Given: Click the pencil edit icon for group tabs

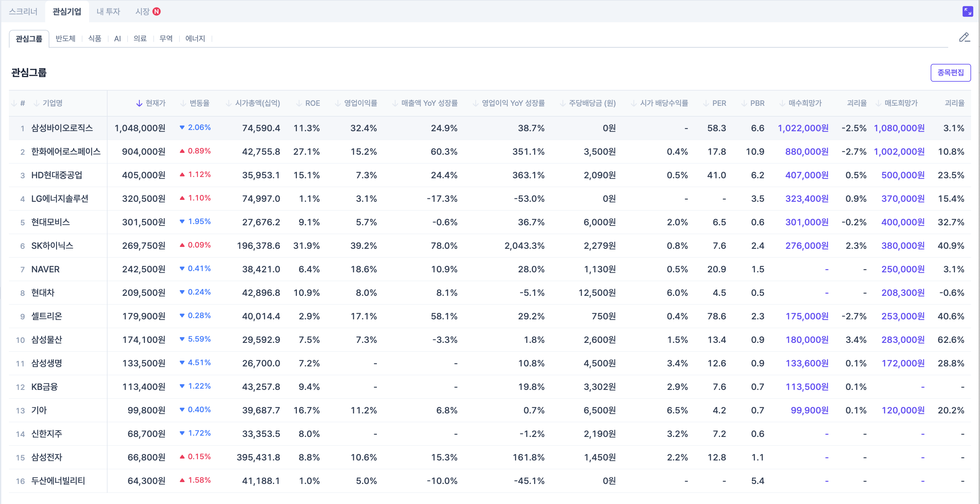Looking at the screenshot, I should (964, 37).
